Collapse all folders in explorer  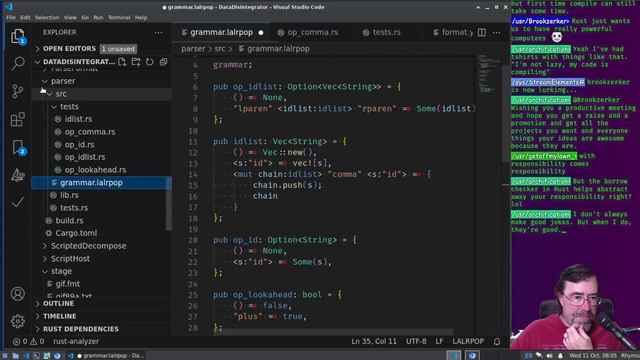163,62
